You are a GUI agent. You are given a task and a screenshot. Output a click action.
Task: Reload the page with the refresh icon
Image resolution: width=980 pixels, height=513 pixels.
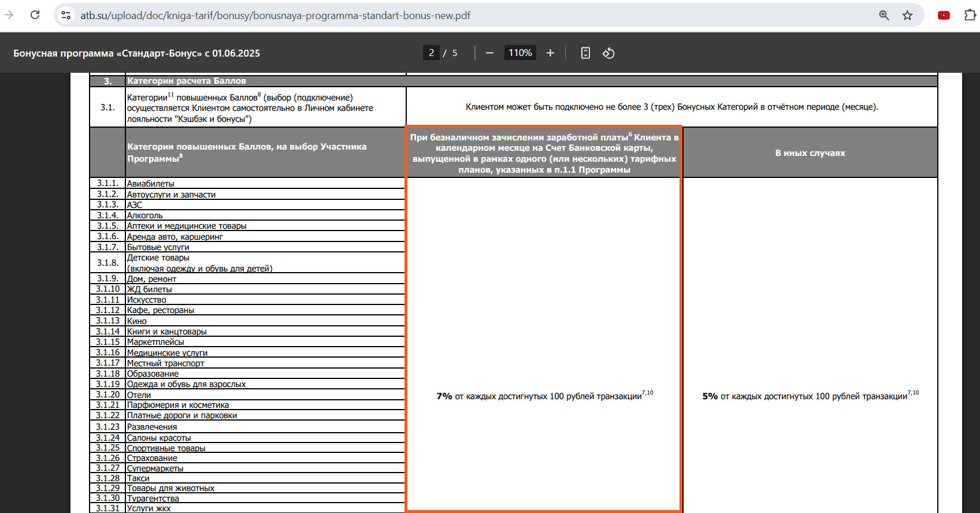point(35,15)
